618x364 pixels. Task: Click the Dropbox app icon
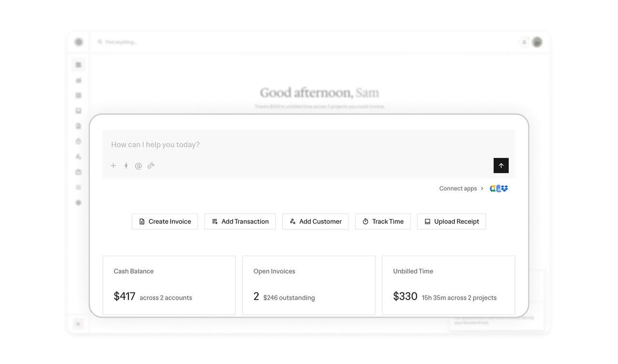point(505,188)
